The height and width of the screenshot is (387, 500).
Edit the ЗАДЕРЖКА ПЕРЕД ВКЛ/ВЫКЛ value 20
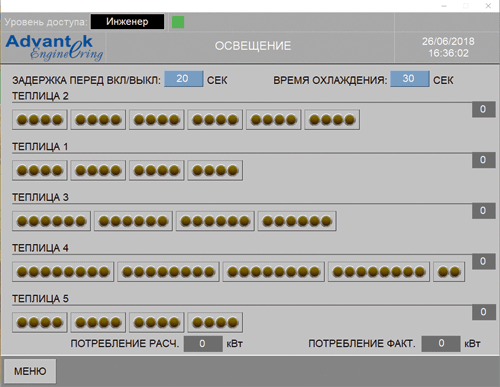point(183,79)
